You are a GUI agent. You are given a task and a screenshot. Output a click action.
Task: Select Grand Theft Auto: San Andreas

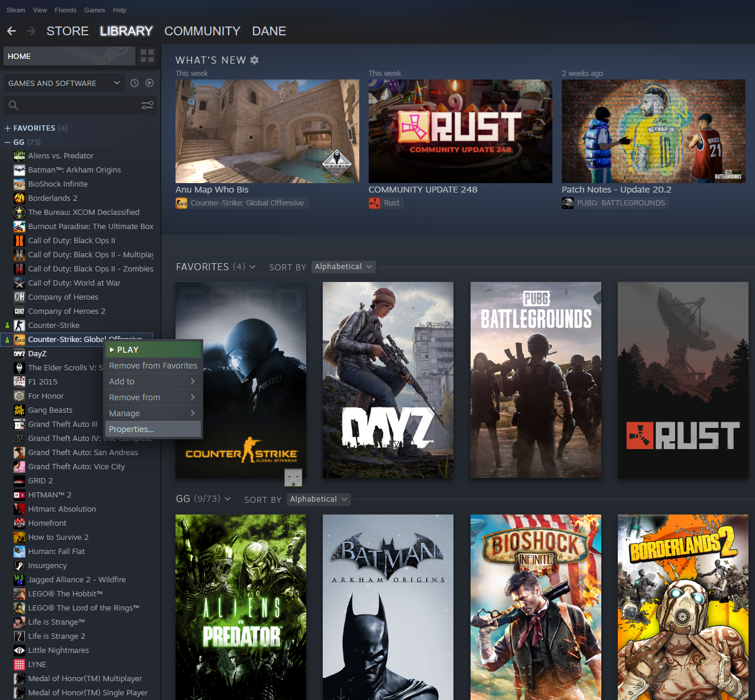[x=83, y=452]
